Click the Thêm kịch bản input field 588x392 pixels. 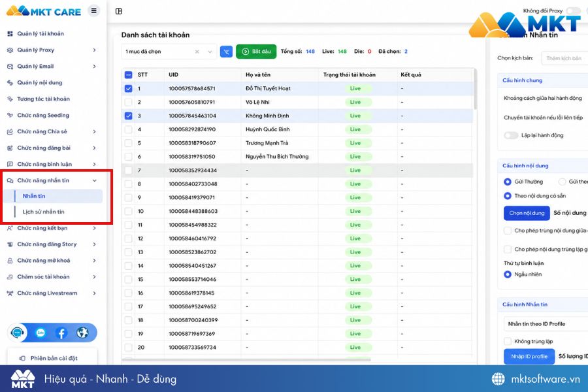566,58
